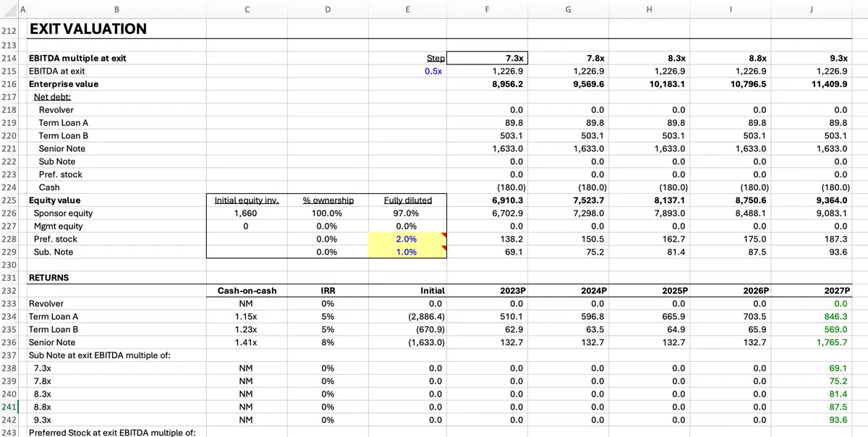Select enterprise value 10,183.1
The width and height of the screenshot is (868, 437).
[x=666, y=84]
